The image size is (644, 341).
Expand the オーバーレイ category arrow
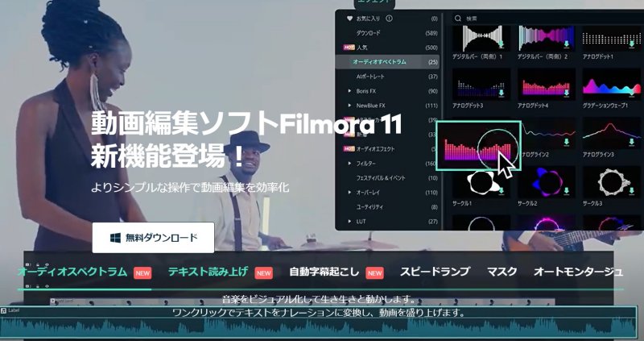point(349,193)
